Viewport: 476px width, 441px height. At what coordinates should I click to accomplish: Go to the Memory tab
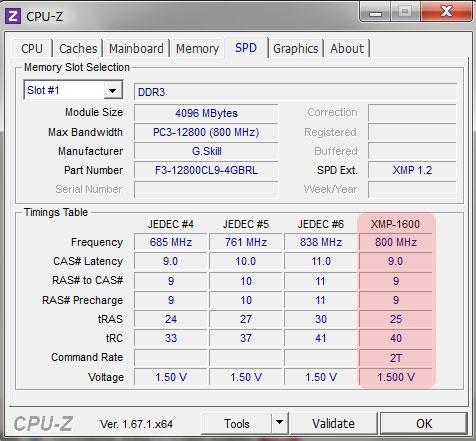197,48
